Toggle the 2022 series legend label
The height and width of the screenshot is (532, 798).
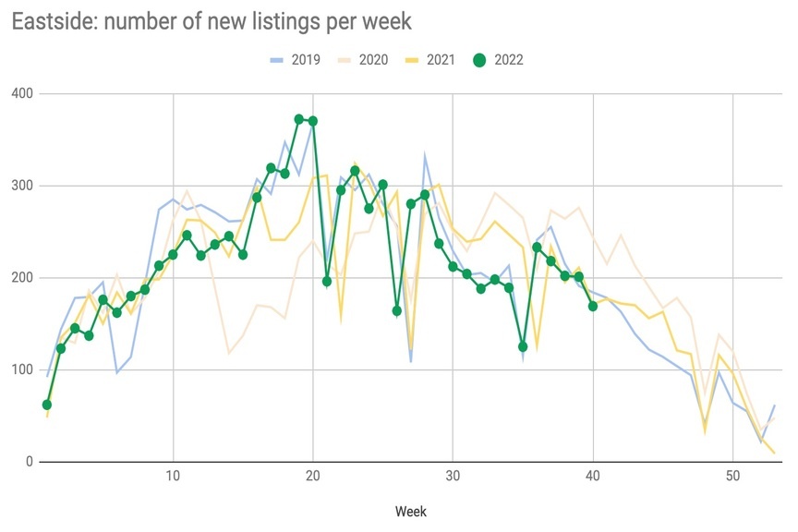(x=508, y=60)
